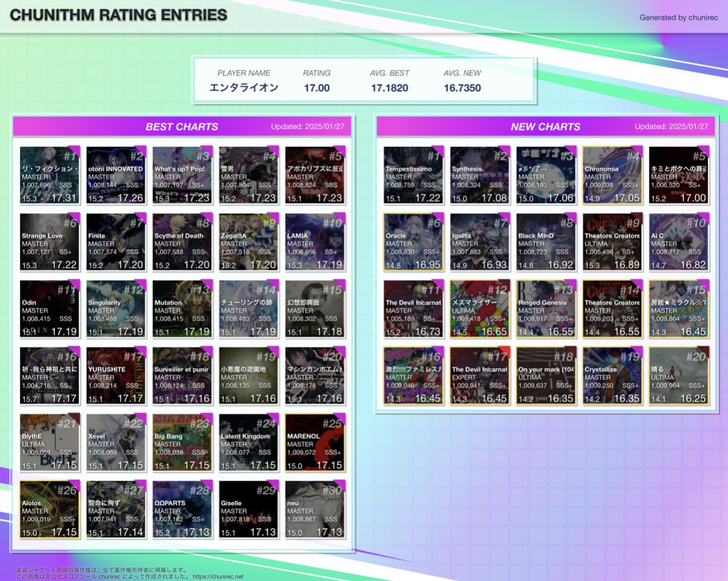Click the 小悪魔の遊園地 chart card
The width and height of the screenshot is (728, 581).
tap(248, 376)
